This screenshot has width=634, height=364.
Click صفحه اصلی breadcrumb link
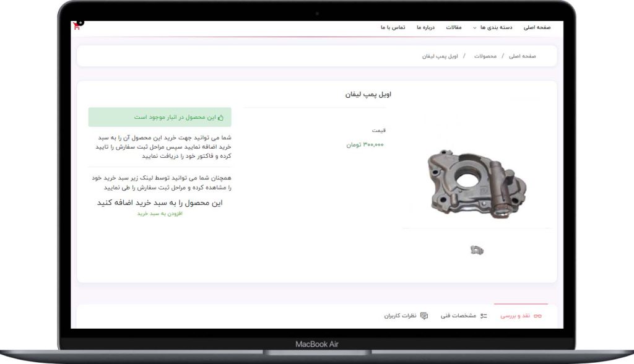click(523, 56)
